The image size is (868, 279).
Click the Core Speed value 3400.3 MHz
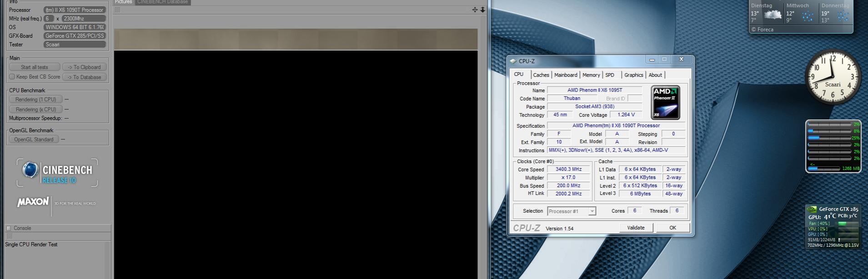(x=568, y=169)
